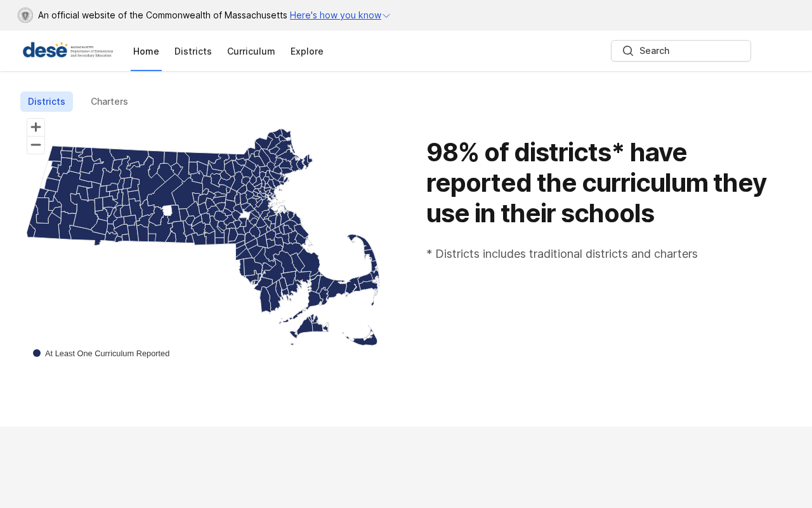812x508 pixels.
Task: Zoom in on the map
Action: [x=36, y=127]
